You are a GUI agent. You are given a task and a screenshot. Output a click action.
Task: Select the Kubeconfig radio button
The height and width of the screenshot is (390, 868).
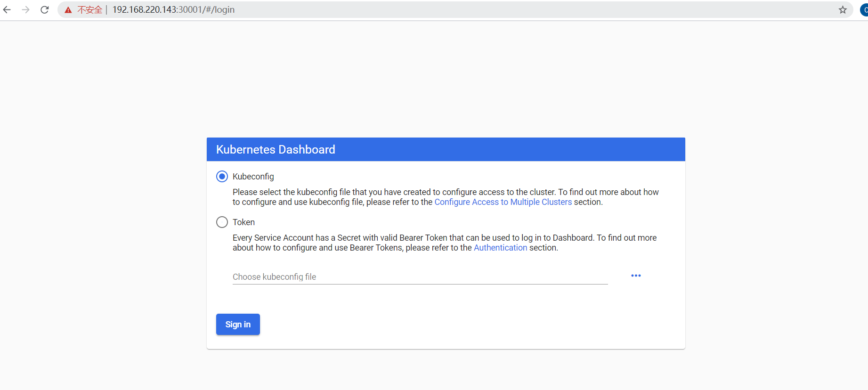(222, 177)
